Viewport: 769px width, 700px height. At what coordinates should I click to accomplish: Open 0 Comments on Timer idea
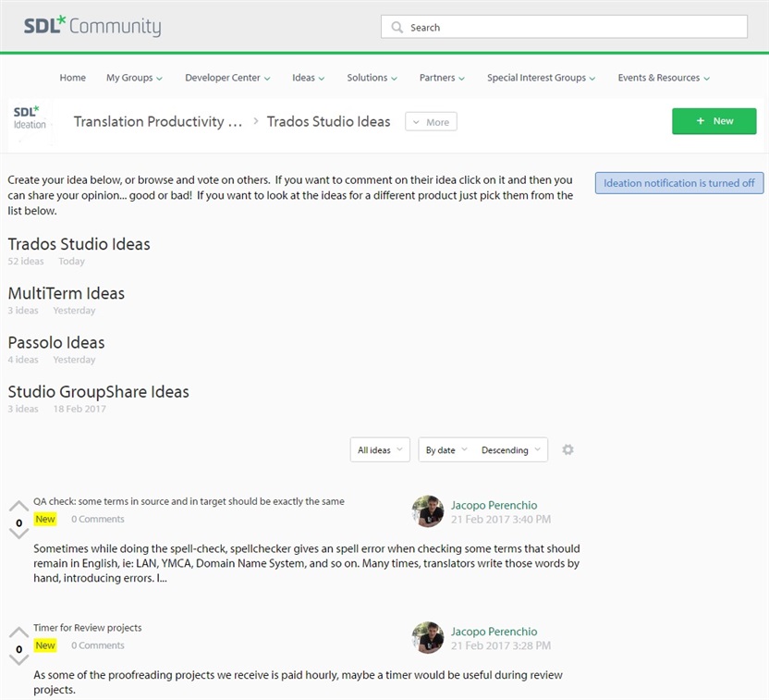[98, 645]
